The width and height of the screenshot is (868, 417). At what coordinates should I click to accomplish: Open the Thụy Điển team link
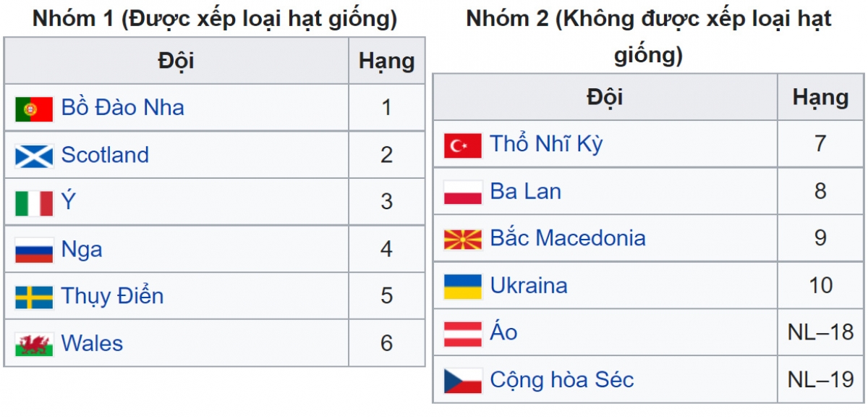click(112, 296)
